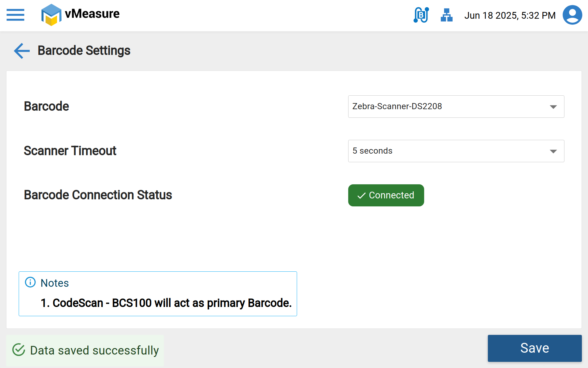
Task: Click the Data saved successfully notification
Action: [94, 350]
